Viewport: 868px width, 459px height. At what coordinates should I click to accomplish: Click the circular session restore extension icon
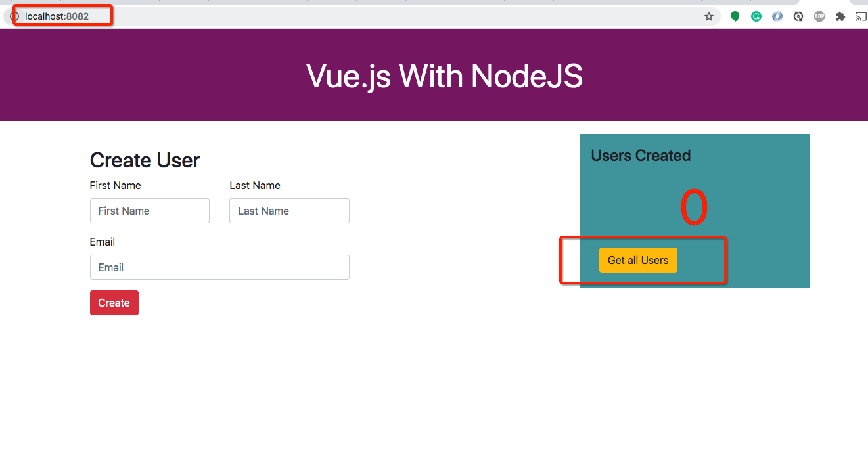click(798, 16)
